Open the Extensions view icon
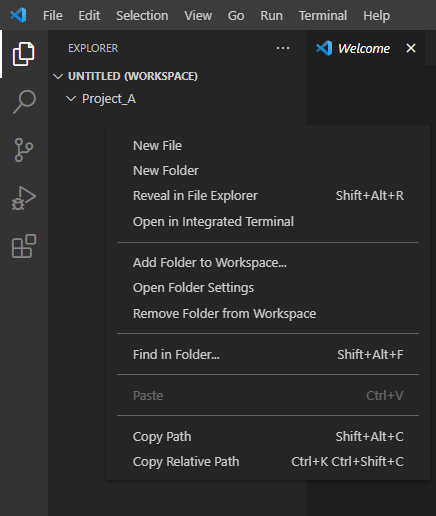Image resolution: width=436 pixels, height=516 pixels. [x=24, y=246]
